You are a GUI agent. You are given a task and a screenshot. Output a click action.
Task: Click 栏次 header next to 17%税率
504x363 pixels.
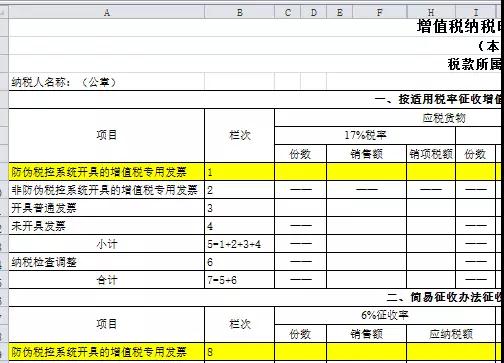click(x=239, y=135)
